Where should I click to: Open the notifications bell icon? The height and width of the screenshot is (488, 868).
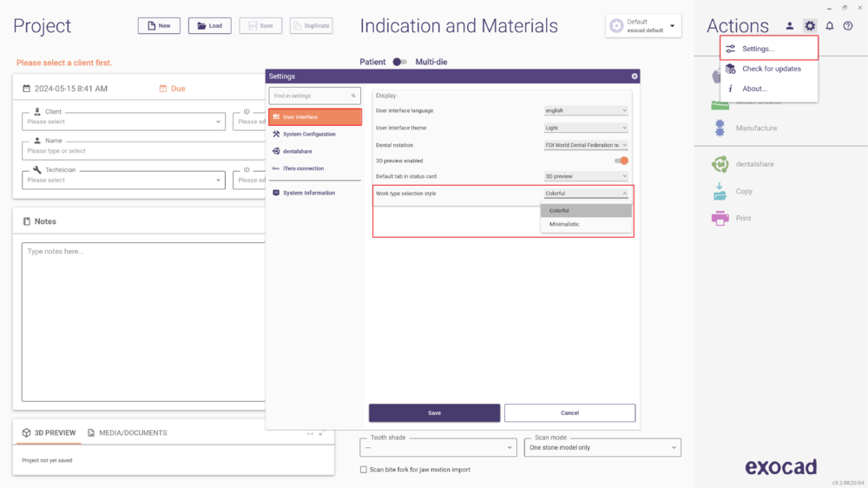coord(829,26)
